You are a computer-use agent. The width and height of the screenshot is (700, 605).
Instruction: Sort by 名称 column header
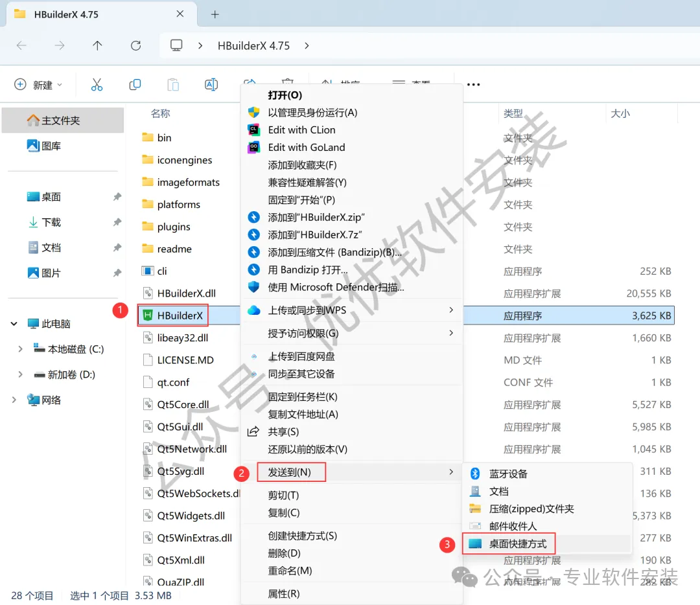160,113
